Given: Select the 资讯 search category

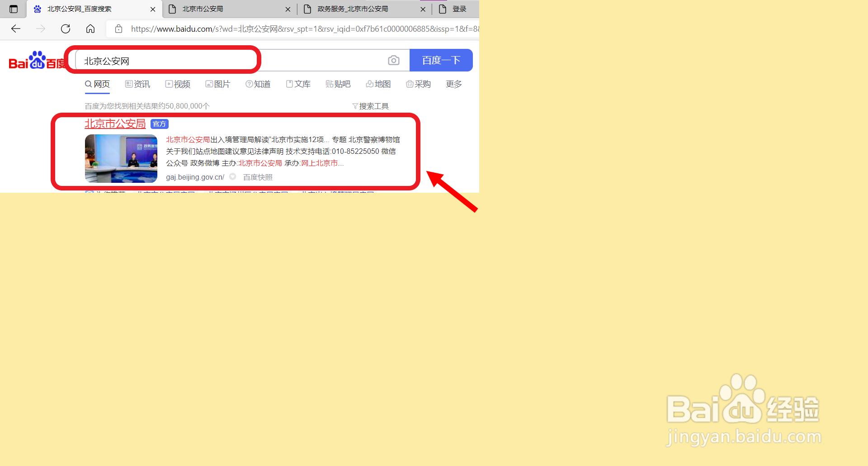Looking at the screenshot, I should pos(137,84).
